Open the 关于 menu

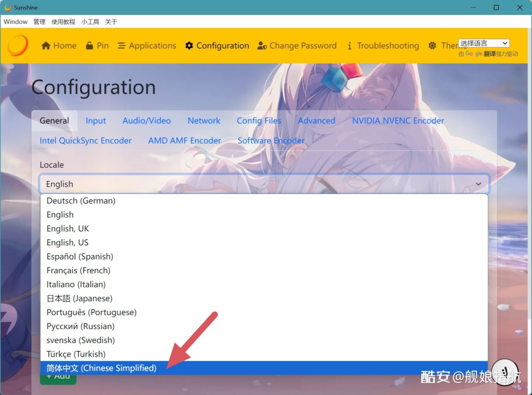coord(111,22)
